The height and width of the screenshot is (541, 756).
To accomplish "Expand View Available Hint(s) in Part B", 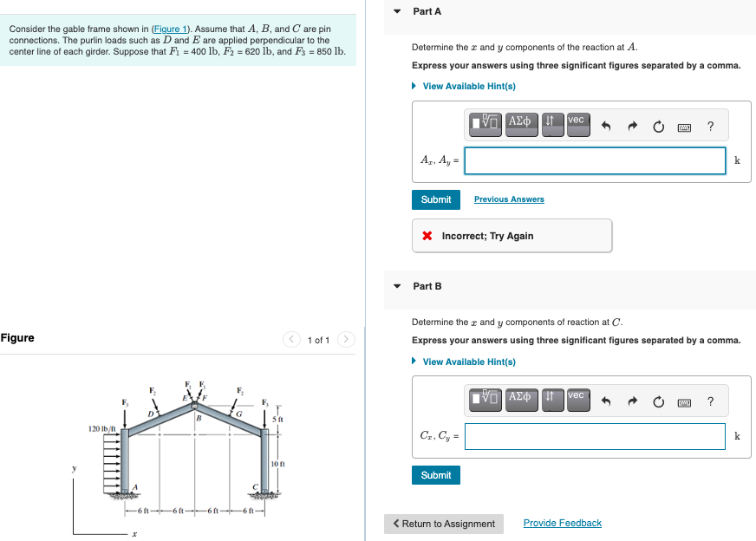I will (x=468, y=362).
